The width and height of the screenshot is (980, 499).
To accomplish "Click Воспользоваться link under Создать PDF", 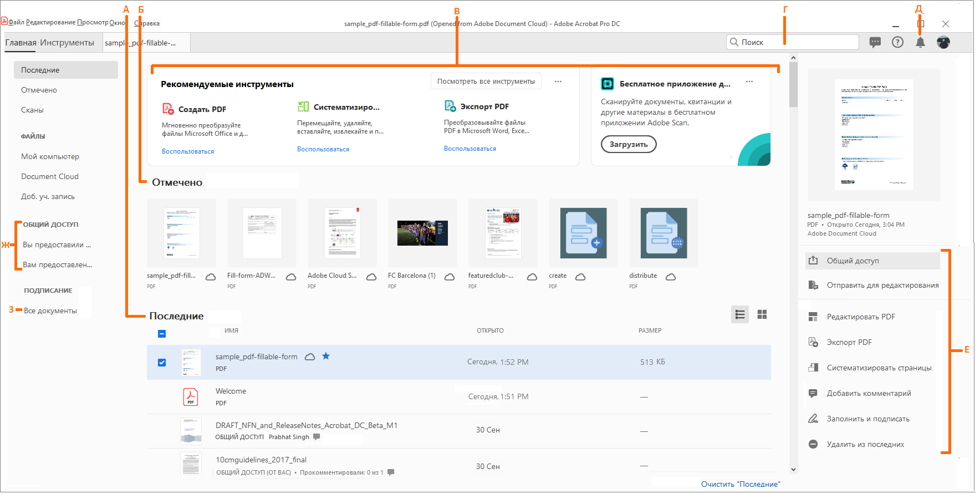I will 188,151.
